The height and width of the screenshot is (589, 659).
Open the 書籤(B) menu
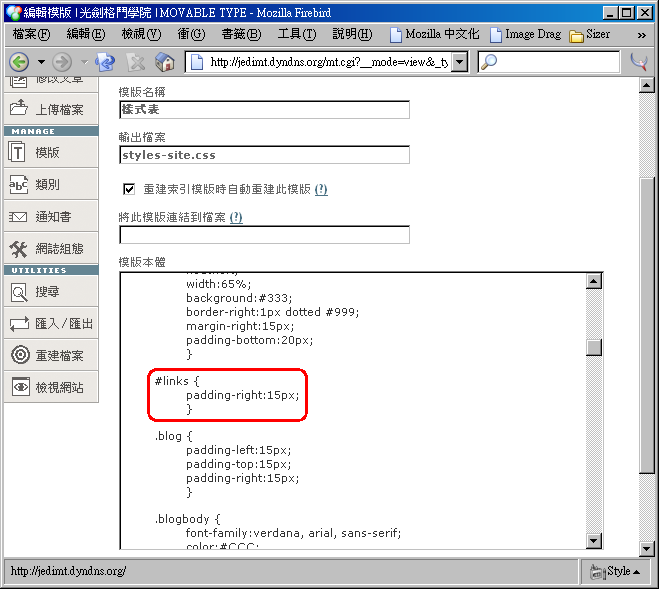(x=241, y=34)
